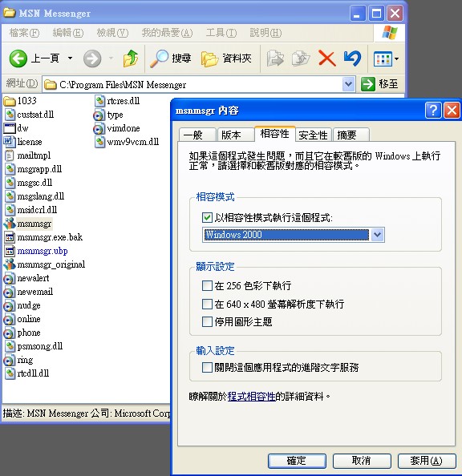
Task: Click the green Go arrow button
Action: (x=368, y=84)
